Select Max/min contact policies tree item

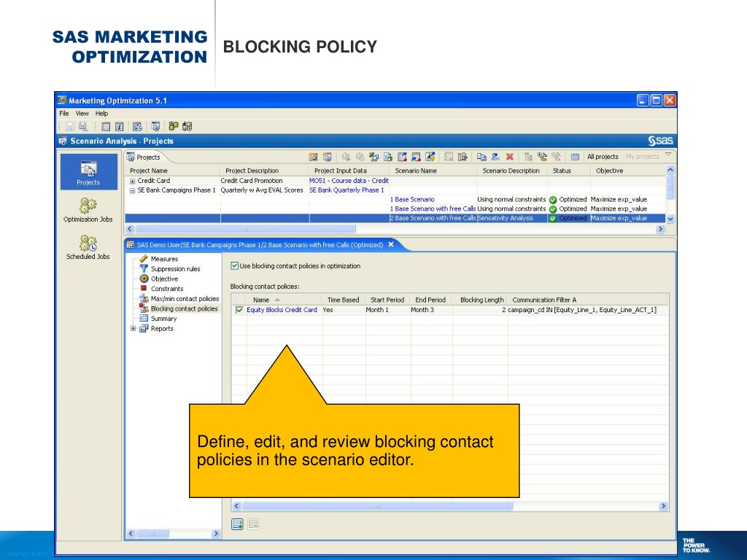[185, 299]
